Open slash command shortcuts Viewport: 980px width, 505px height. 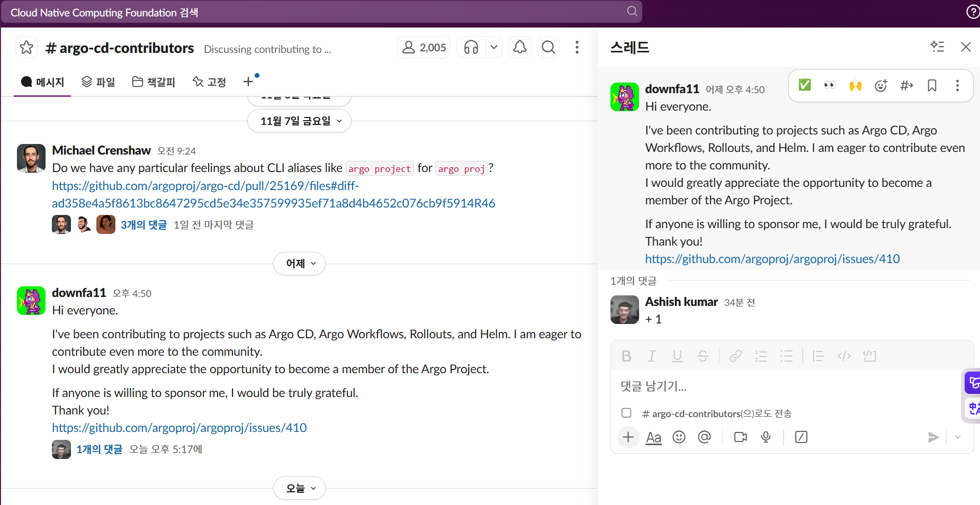pos(801,437)
